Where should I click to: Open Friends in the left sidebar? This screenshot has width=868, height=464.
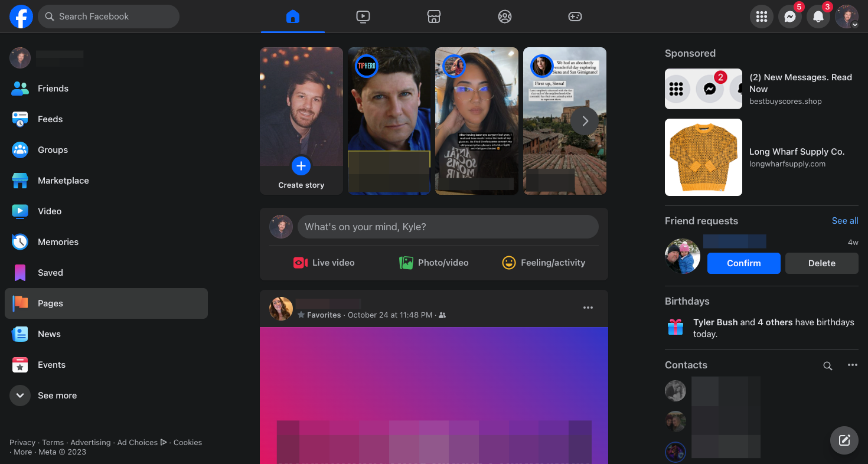coord(106,89)
